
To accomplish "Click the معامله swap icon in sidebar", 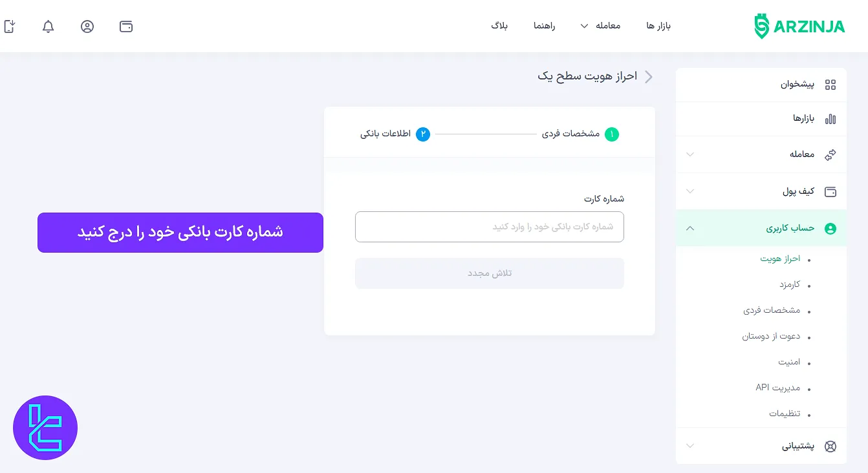I will pos(831,154).
